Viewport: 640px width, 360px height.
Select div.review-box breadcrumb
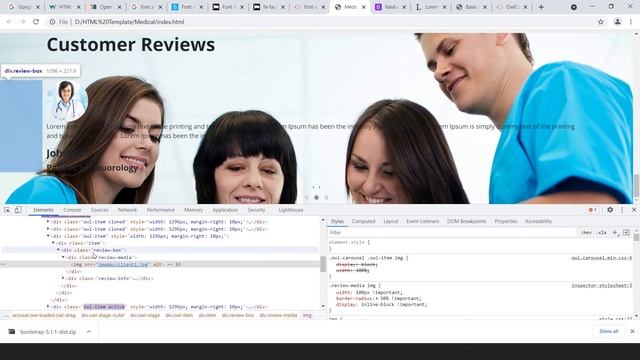(x=238, y=316)
